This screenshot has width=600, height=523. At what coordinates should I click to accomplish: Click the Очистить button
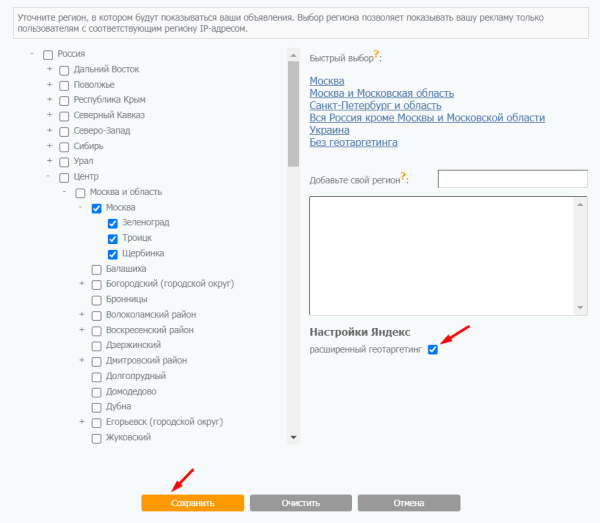(300, 503)
